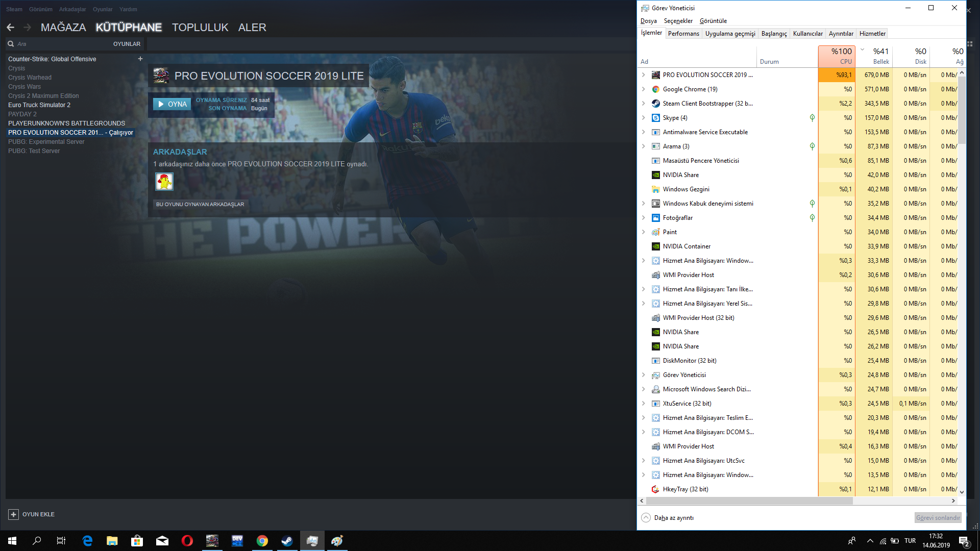Image resolution: width=980 pixels, height=551 pixels.
Task: Click the first NVIDIA Share process icon
Action: (656, 175)
